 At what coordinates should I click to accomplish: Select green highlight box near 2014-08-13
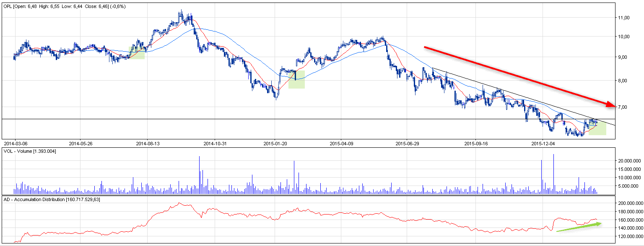(137, 52)
